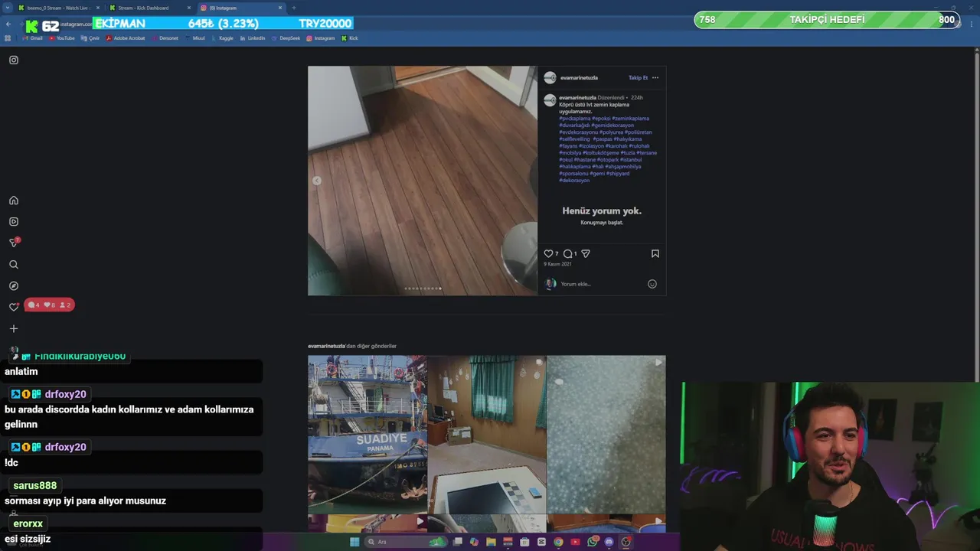The height and width of the screenshot is (551, 980).
Task: Open the DeepSeek bookmark
Action: pos(286,38)
